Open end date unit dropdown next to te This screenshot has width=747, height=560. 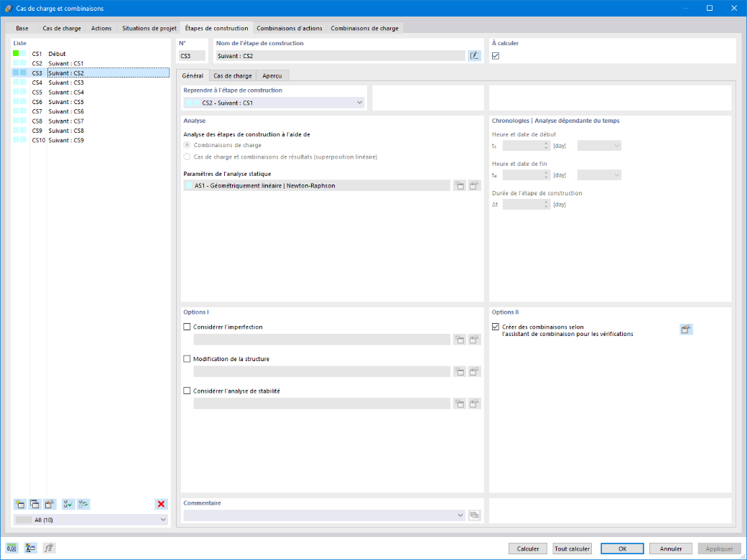click(x=599, y=175)
